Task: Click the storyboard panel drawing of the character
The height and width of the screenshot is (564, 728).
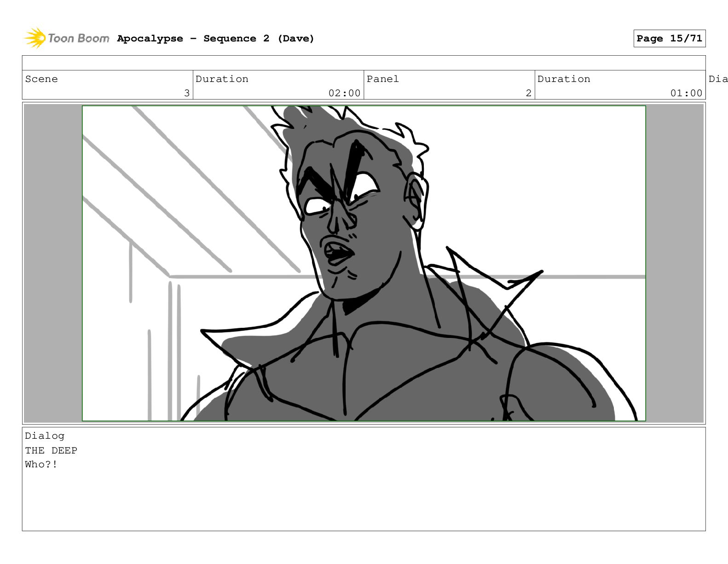Action: pyautogui.click(x=364, y=263)
